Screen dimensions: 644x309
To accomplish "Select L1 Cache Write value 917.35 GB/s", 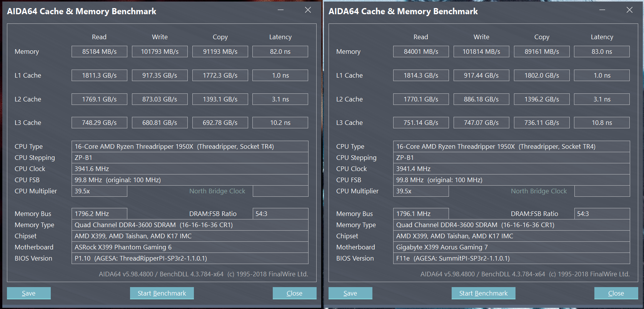I will [160, 75].
